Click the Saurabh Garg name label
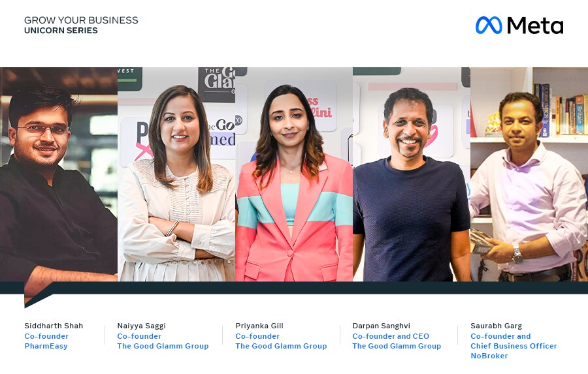Screen dimensions: 588x374 (x=496, y=326)
